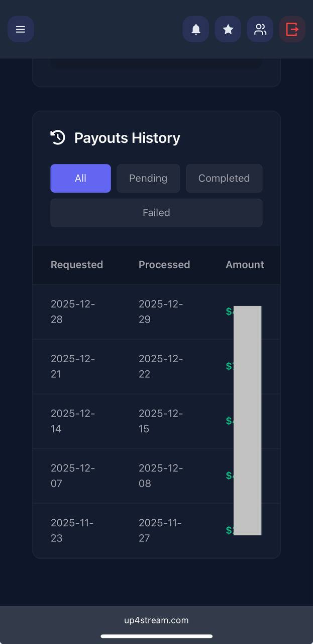
Task: Select the All filter tab
Action: click(80, 178)
